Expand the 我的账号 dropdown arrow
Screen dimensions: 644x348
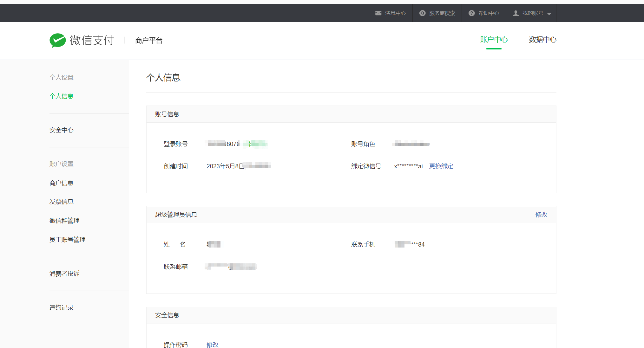point(549,14)
